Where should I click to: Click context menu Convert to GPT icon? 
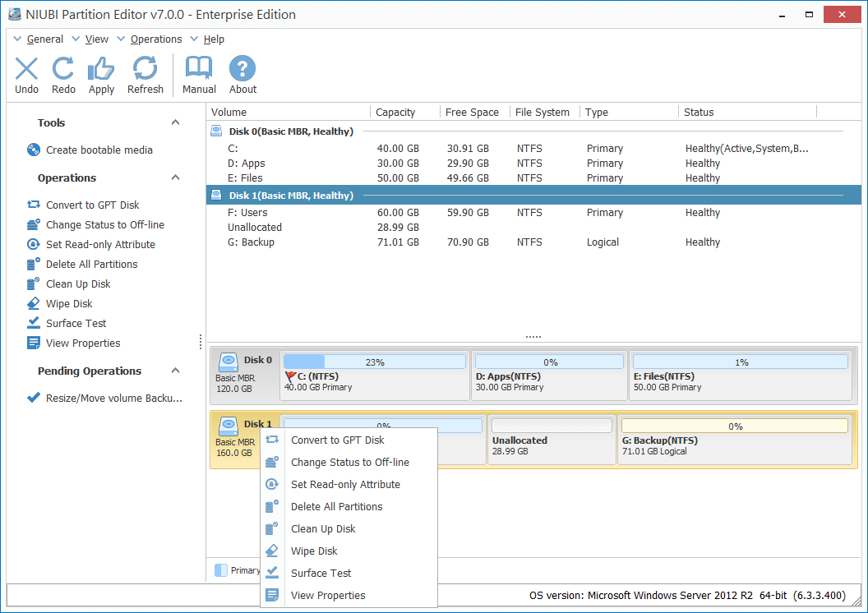272,440
